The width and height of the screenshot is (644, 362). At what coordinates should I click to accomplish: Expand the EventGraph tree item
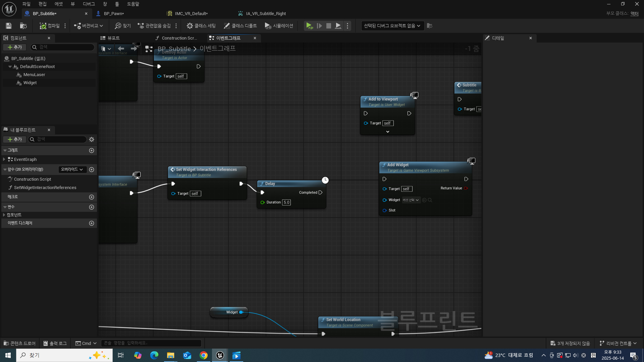(x=4, y=160)
